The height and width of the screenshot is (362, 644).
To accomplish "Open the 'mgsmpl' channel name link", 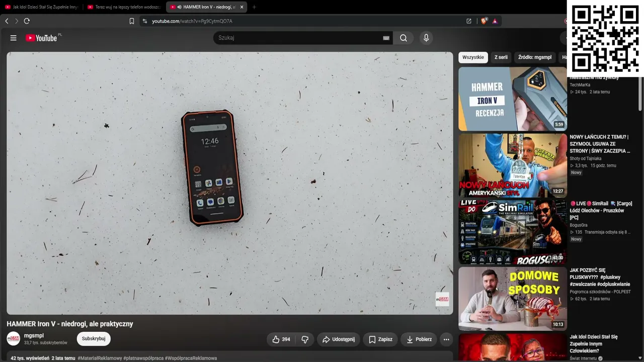I will click(x=34, y=335).
